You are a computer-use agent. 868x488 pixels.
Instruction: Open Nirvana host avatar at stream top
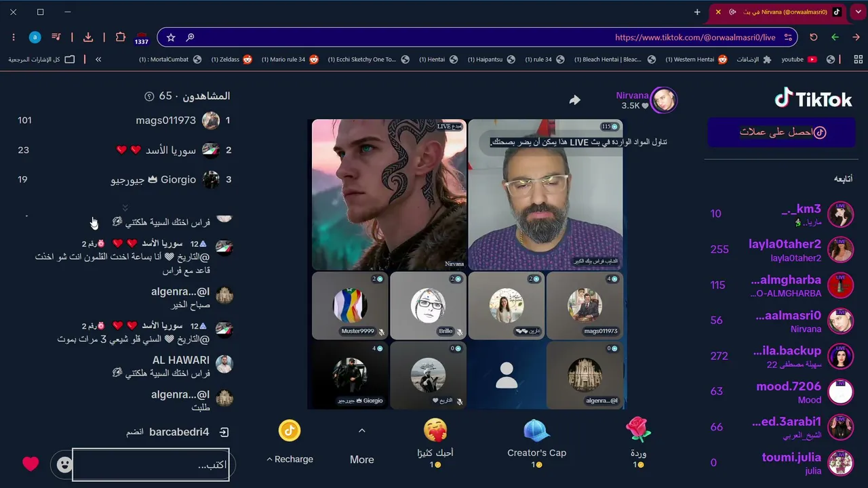(663, 100)
